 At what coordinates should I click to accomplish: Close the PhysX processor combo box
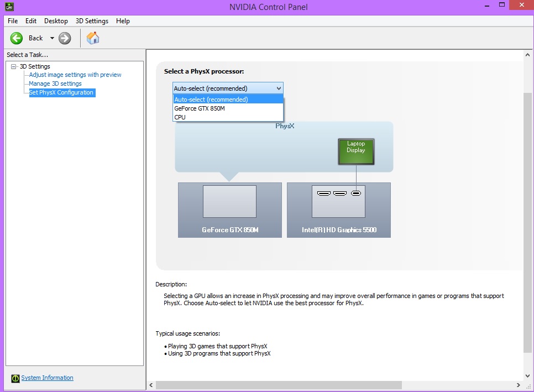tap(228, 88)
